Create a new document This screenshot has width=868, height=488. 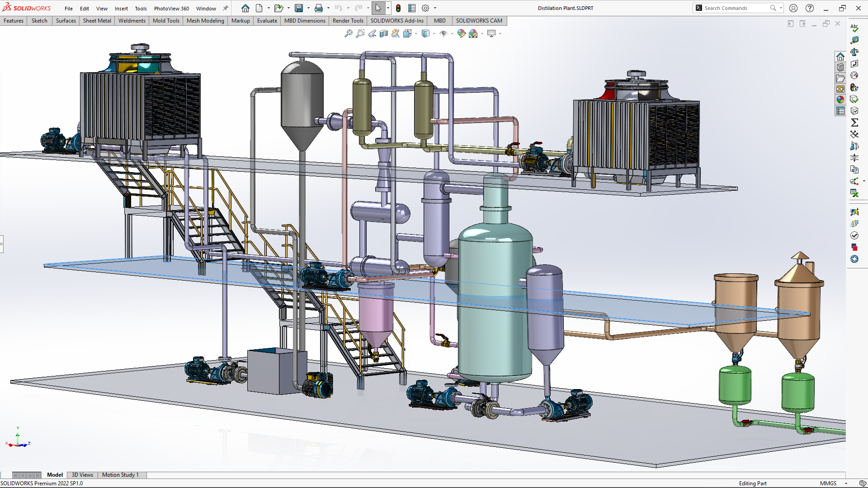click(x=259, y=8)
